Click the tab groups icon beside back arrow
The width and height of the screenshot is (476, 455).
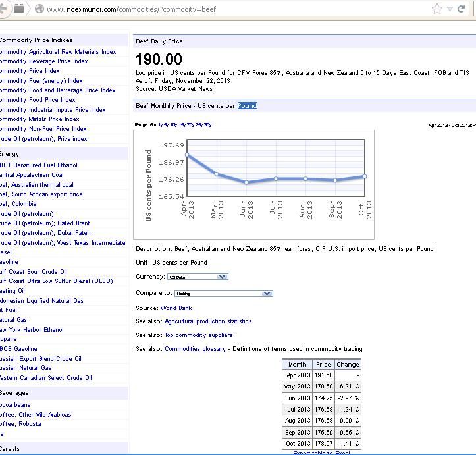point(19,8)
